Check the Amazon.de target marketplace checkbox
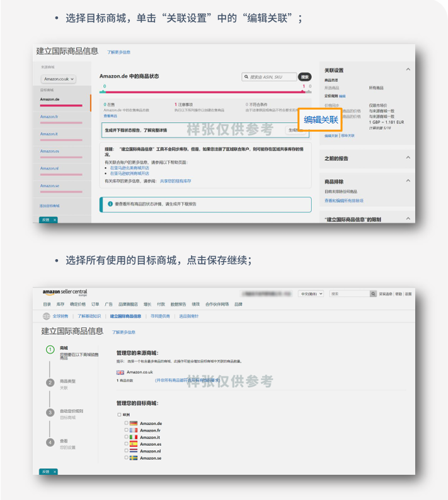 (x=126, y=423)
